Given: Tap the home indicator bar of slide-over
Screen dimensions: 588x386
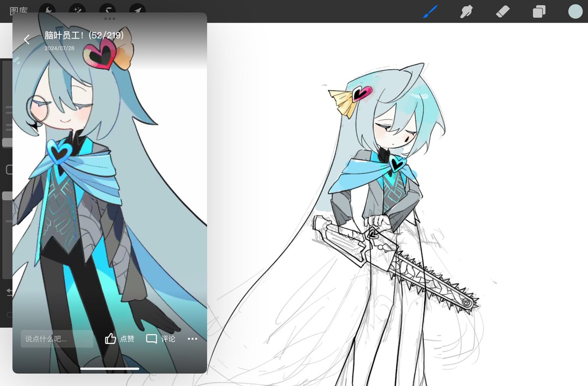Looking at the screenshot, I should (x=110, y=368).
